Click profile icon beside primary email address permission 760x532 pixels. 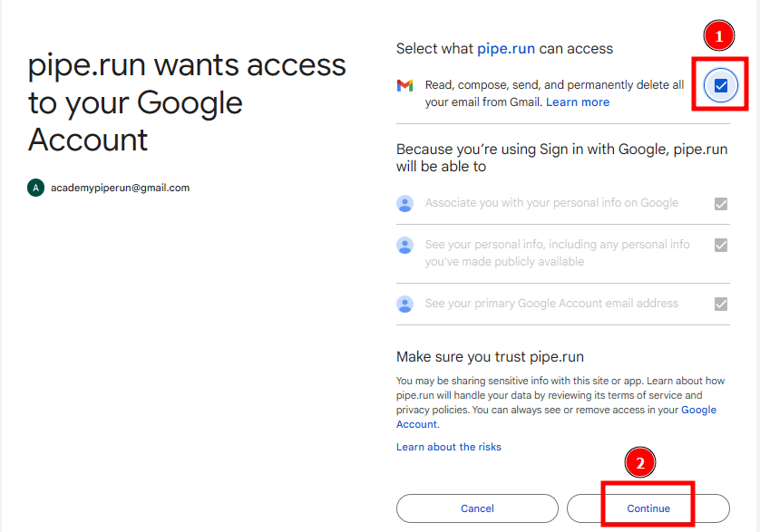pos(405,304)
